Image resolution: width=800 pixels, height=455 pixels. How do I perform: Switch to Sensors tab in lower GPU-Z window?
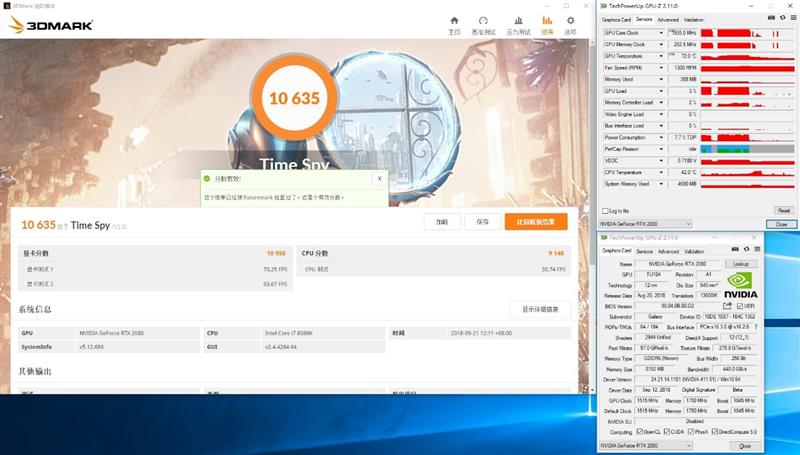coord(644,251)
